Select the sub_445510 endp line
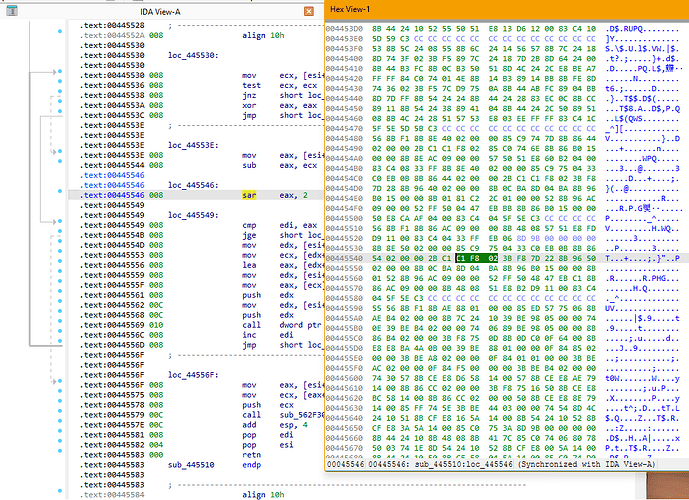689x500 pixels. [214, 465]
